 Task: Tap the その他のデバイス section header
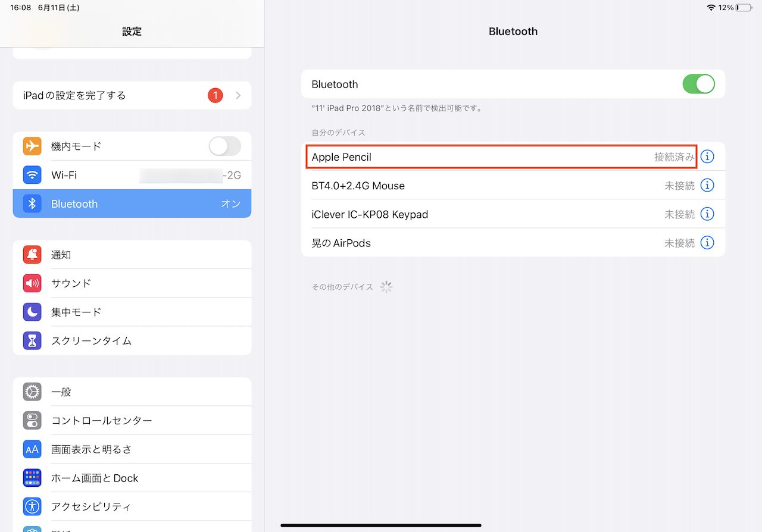[342, 287]
